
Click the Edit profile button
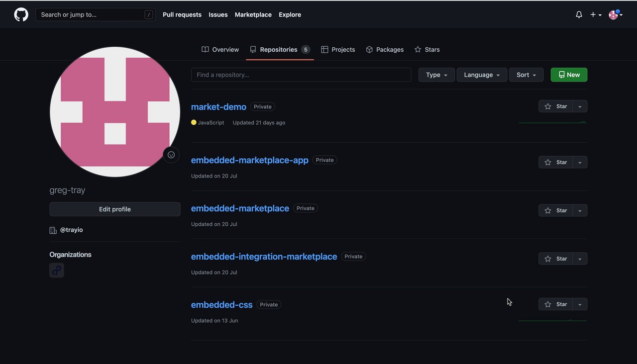click(x=115, y=209)
